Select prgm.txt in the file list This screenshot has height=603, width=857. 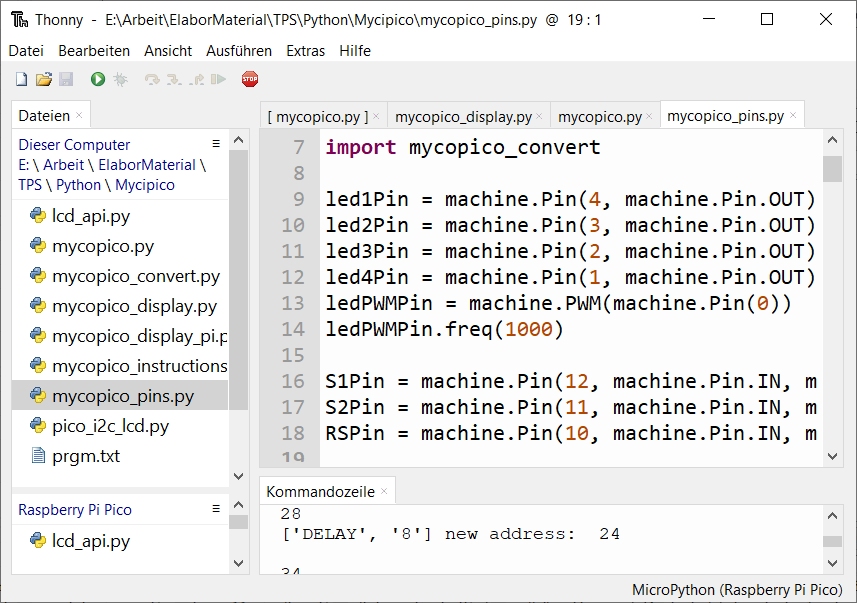click(86, 456)
